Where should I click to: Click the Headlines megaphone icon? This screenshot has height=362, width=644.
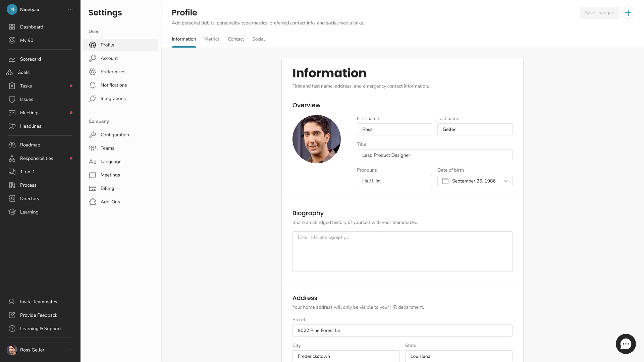[12, 126]
